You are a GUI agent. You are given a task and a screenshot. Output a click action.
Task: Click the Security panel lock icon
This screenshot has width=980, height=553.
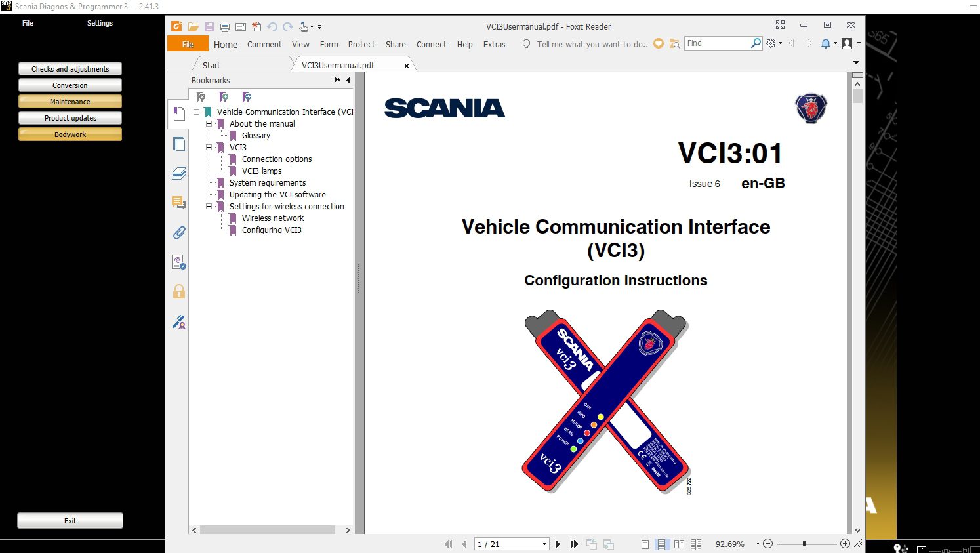click(178, 291)
